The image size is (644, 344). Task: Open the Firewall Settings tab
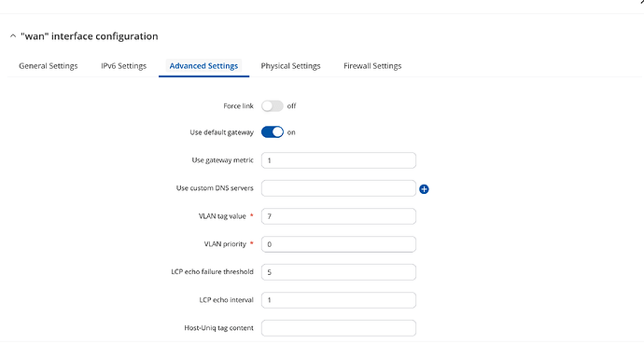pyautogui.click(x=372, y=66)
